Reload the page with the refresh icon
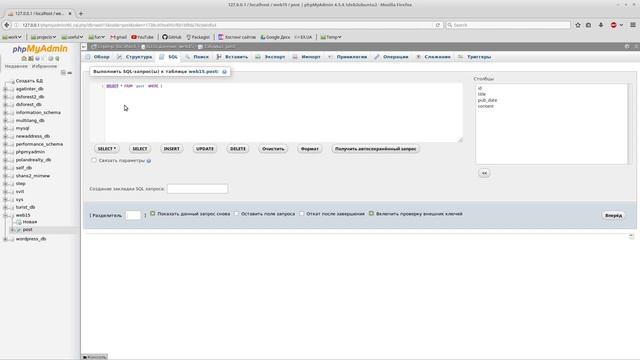The height and width of the screenshot is (360, 640). point(438,25)
